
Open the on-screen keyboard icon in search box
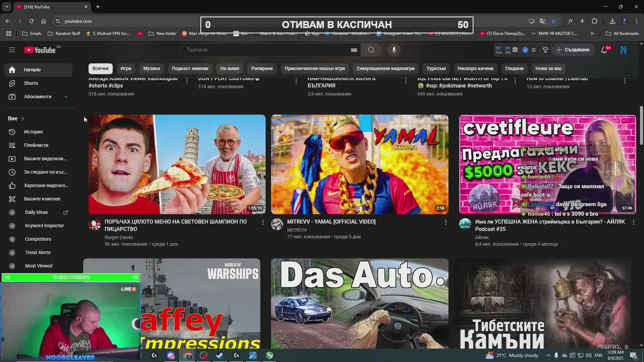(354, 50)
